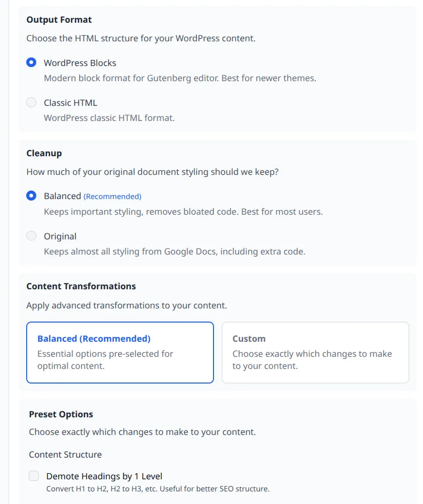Click the Original cleanup option label

pyautogui.click(x=60, y=236)
